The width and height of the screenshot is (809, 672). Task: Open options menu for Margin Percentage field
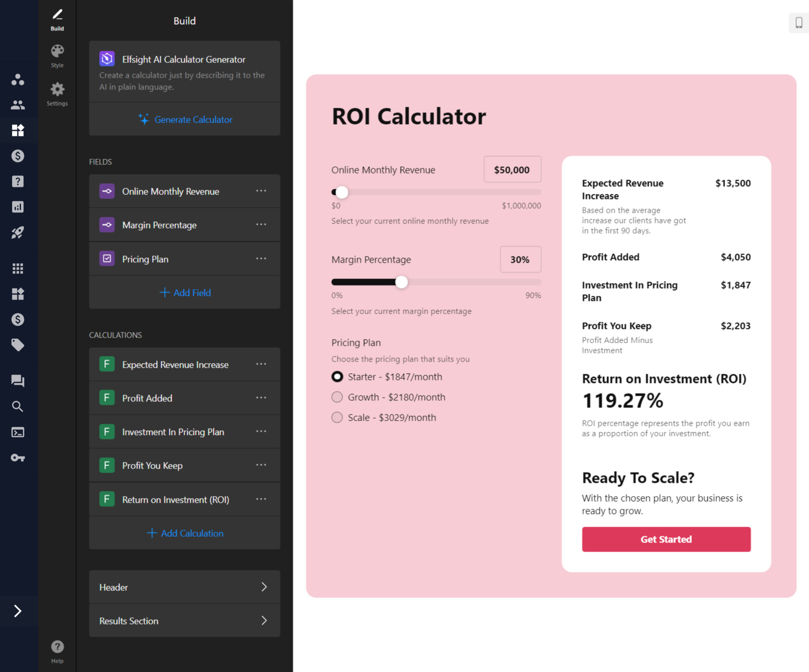[x=262, y=225]
